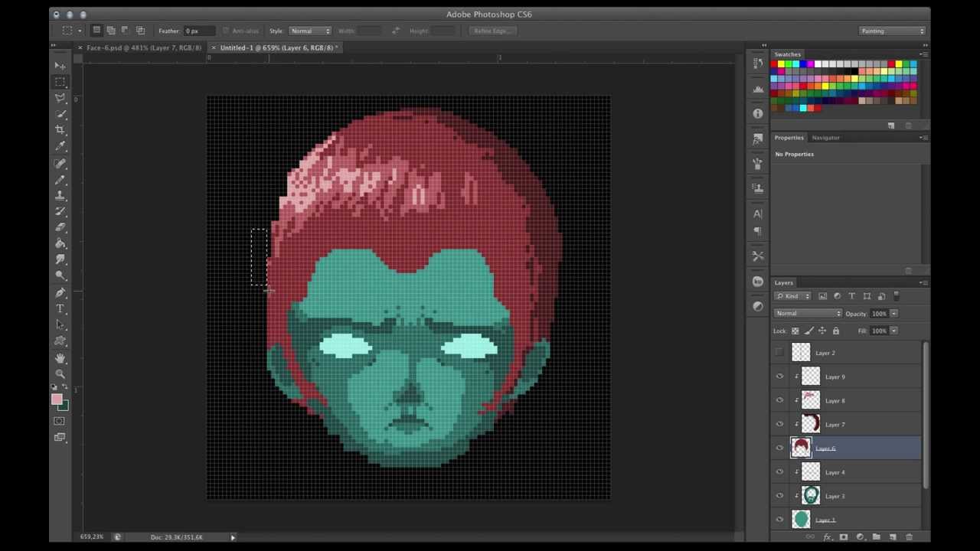Add a layer mask icon
This screenshot has height=551, width=980.
[843, 537]
